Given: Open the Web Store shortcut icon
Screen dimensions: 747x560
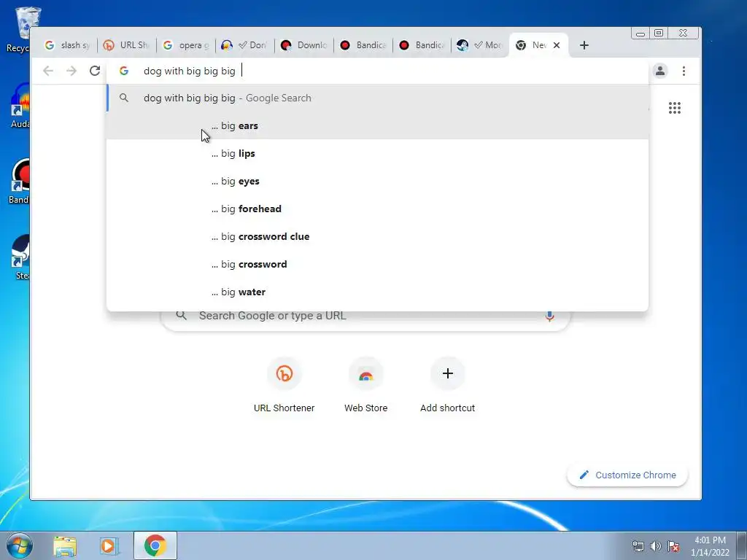Looking at the screenshot, I should pyautogui.click(x=366, y=374).
